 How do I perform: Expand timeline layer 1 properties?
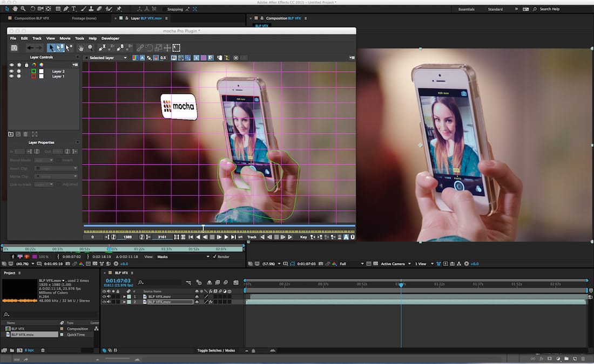coord(124,297)
